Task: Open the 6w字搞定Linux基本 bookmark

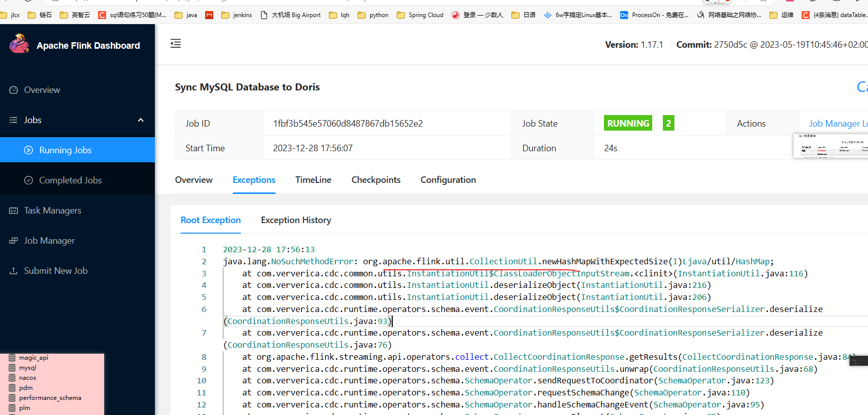Action: 578,15
